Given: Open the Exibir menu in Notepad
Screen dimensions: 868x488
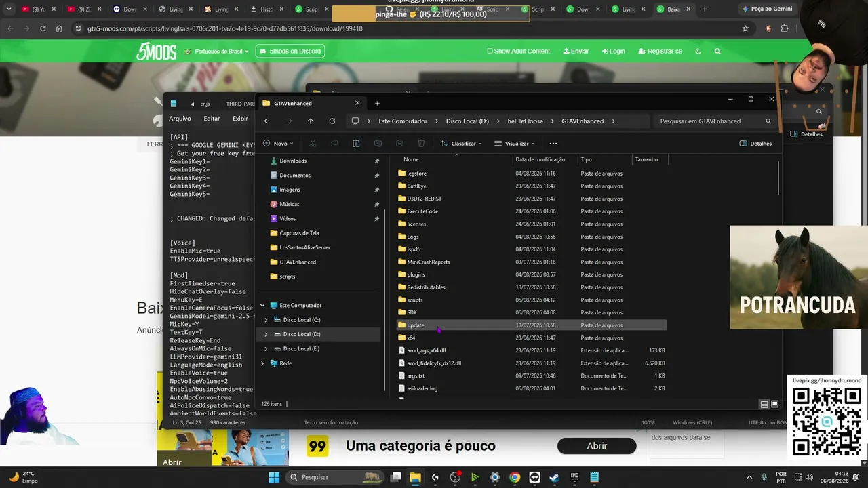Looking at the screenshot, I should [240, 119].
